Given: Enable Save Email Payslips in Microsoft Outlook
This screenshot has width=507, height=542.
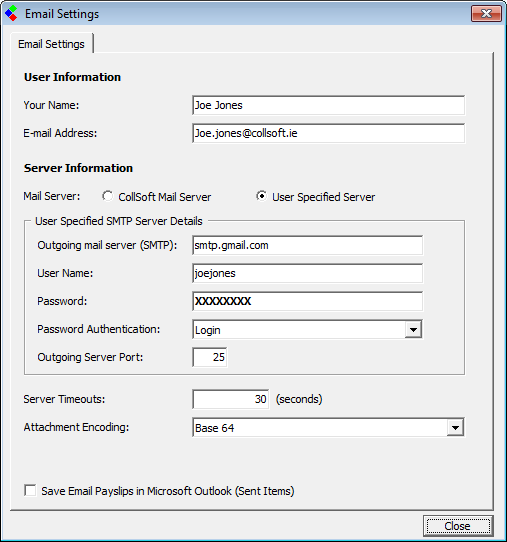Looking at the screenshot, I should pyautogui.click(x=30, y=490).
